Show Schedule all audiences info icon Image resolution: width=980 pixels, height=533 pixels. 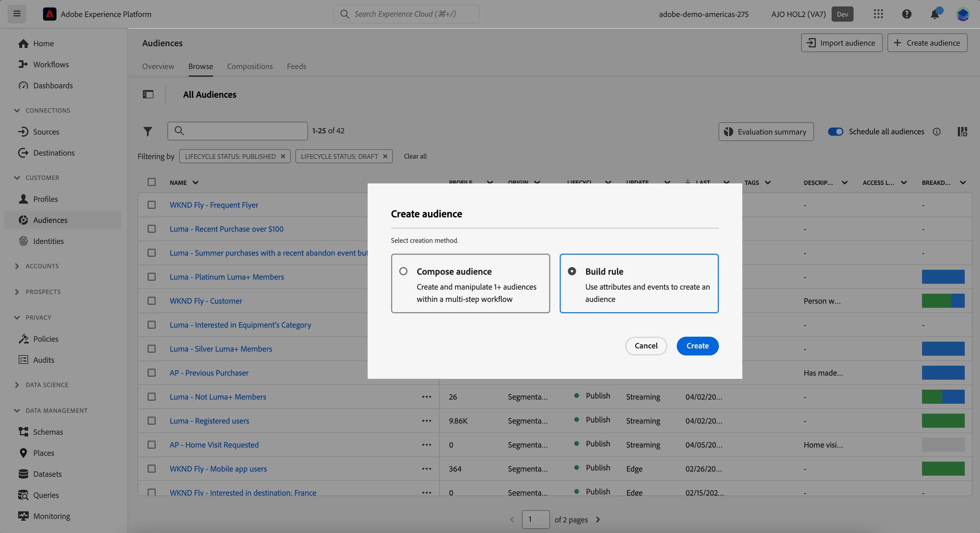point(937,132)
